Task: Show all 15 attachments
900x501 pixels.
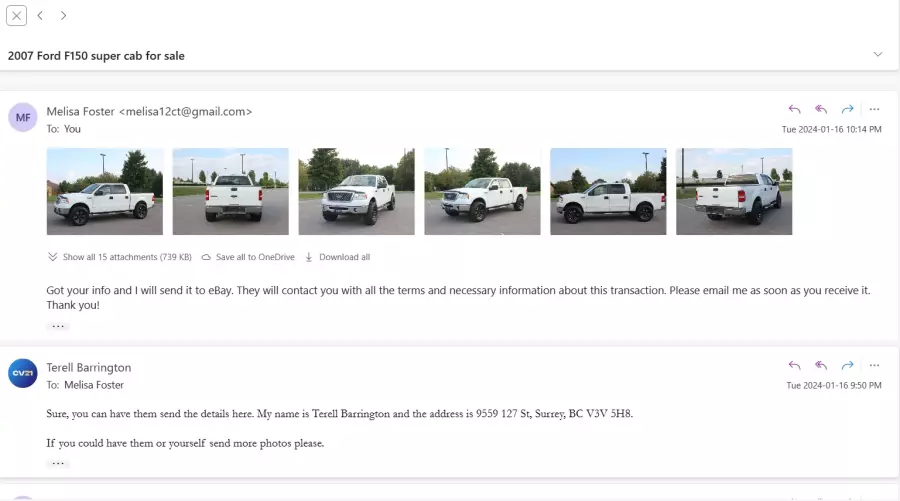Action: click(120, 257)
